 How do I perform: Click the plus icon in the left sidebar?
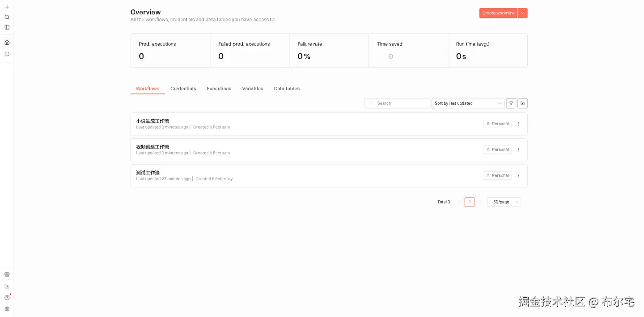7,7
